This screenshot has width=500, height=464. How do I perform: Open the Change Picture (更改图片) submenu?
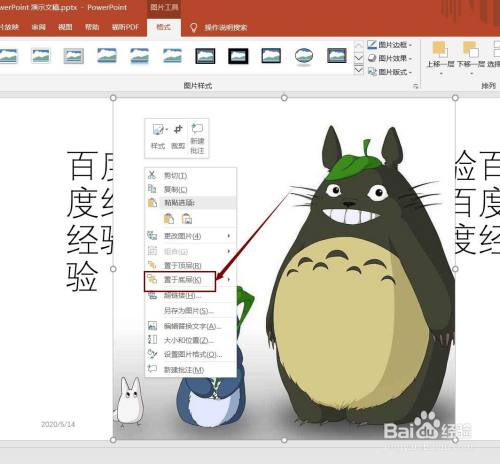[x=190, y=236]
